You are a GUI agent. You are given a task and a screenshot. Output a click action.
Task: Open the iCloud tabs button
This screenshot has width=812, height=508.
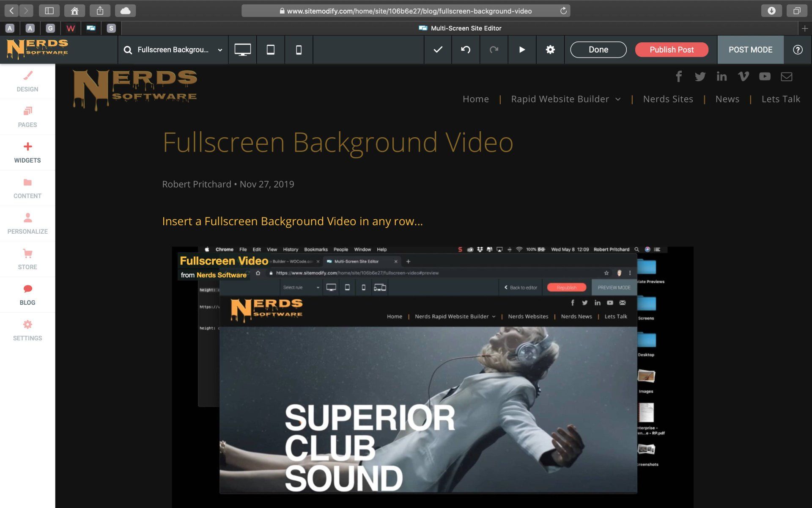coord(125,11)
